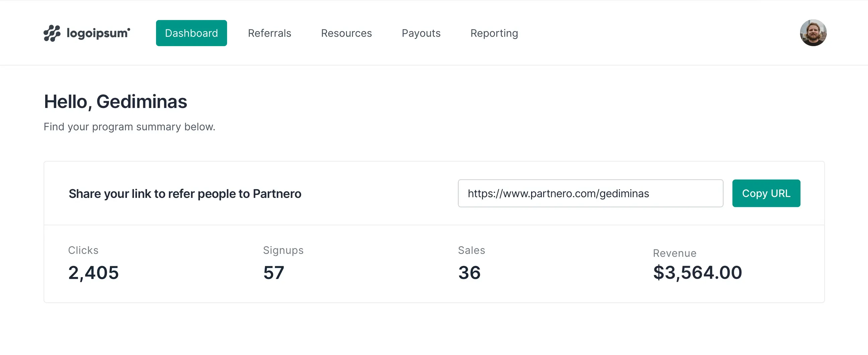Click the logoipsum logo icon
This screenshot has width=868, height=355.
52,33
